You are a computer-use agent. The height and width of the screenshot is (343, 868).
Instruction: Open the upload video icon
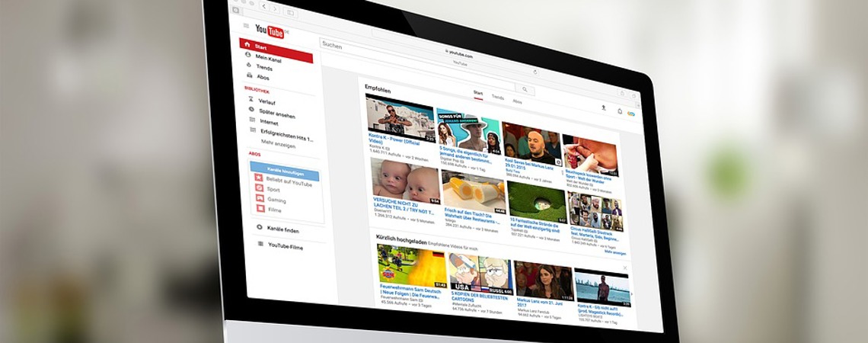604,107
